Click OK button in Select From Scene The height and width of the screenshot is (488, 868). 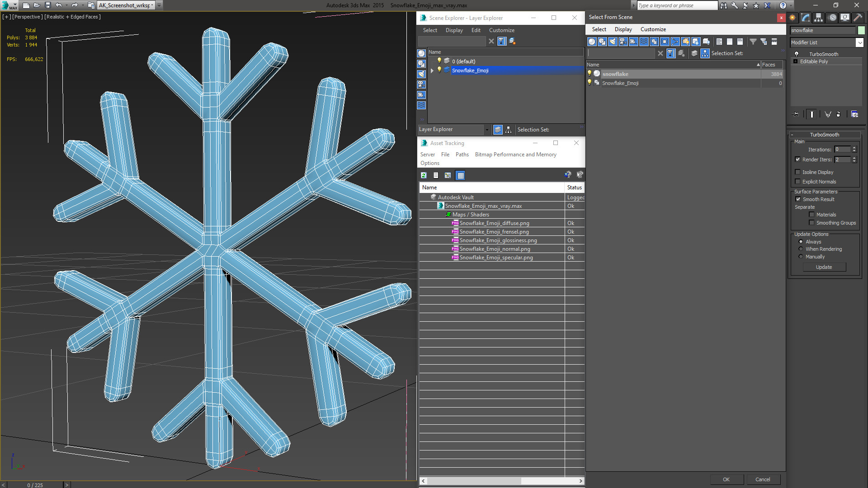(x=726, y=479)
